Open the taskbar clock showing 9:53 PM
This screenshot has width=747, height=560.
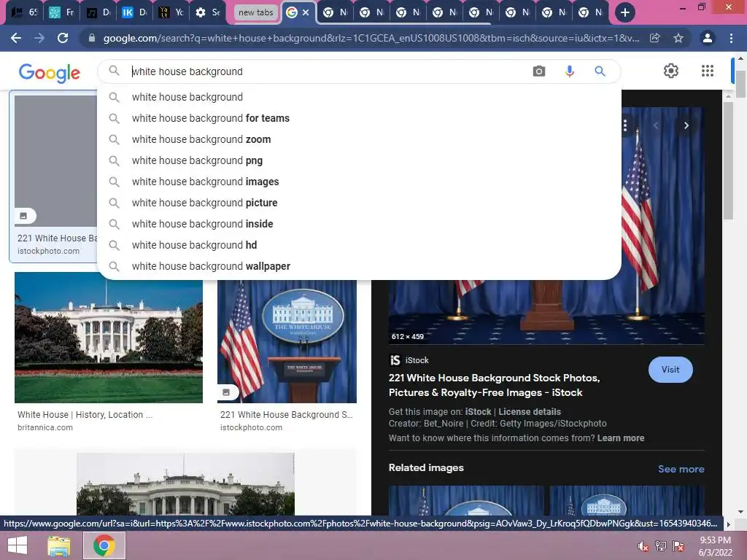click(x=715, y=546)
